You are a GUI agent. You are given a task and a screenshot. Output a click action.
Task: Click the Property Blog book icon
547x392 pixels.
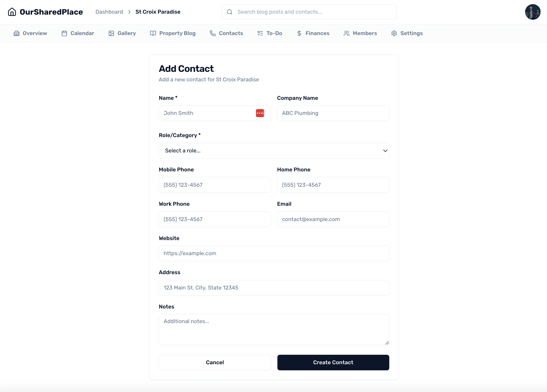(153, 33)
